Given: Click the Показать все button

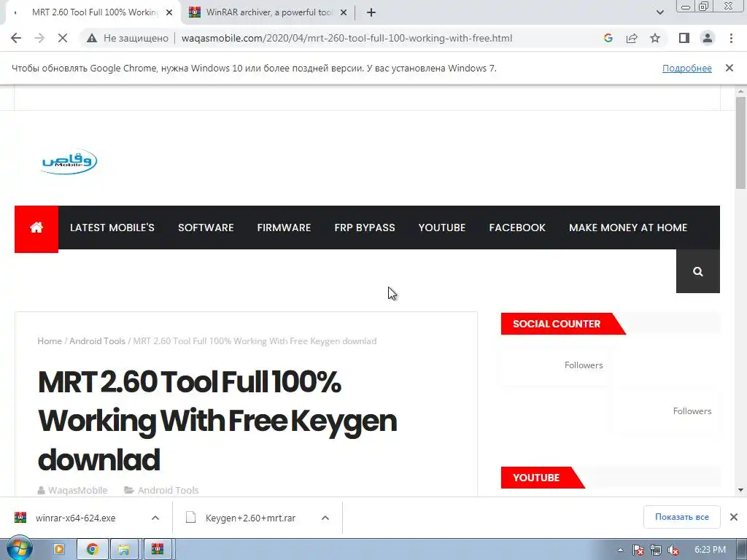Looking at the screenshot, I should click(682, 517).
